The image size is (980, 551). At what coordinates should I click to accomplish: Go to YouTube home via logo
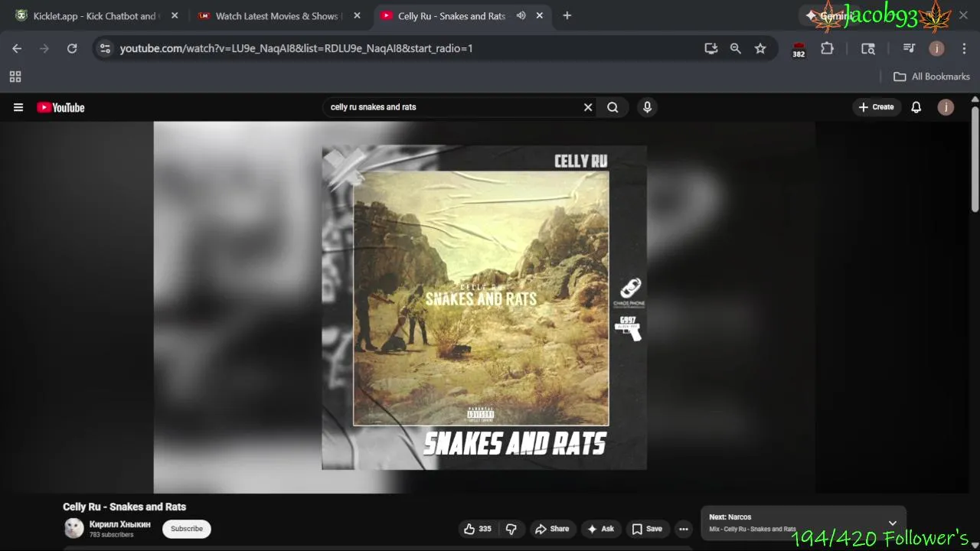coord(60,107)
